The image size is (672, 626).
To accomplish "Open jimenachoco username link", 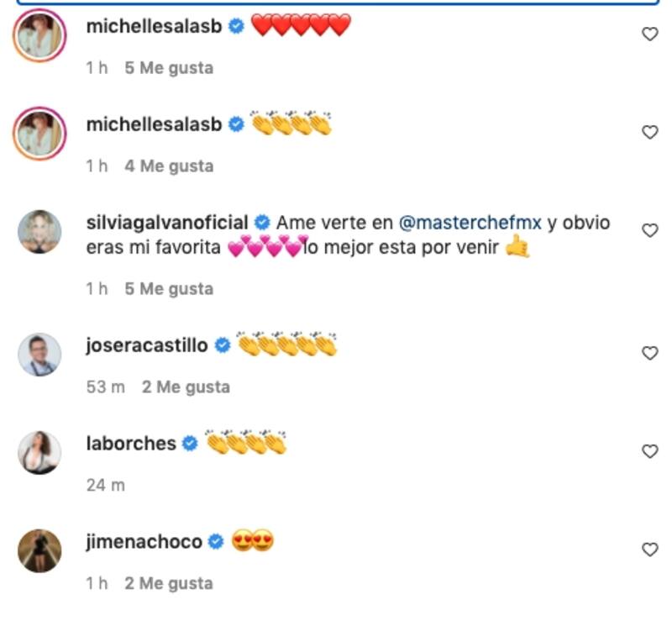I will click(144, 542).
